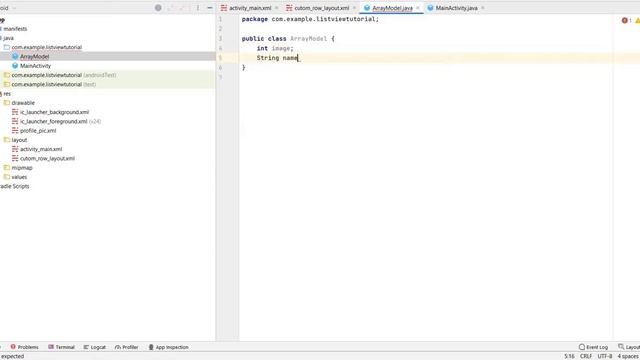Close the activity_main.xml tab
The width and height of the screenshot is (640, 360).
coord(276,8)
